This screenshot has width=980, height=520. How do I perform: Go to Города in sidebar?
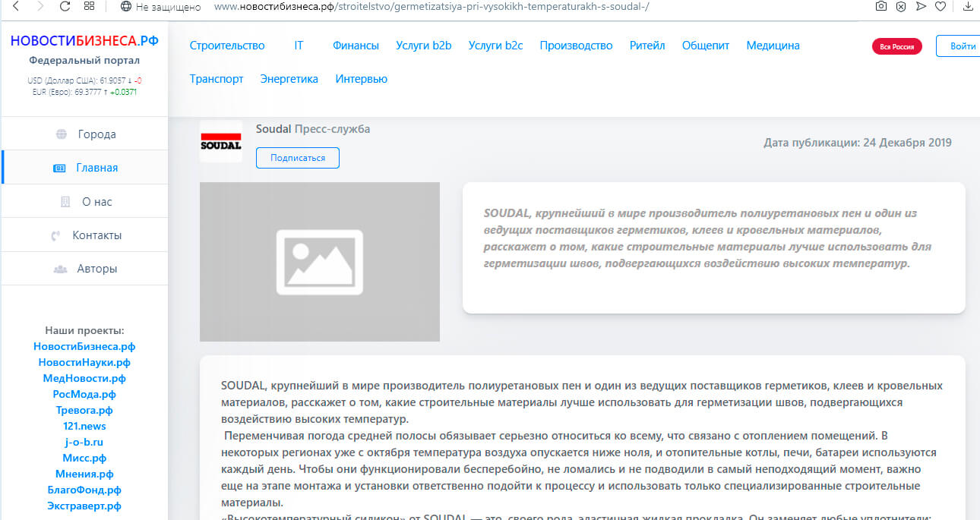[84, 134]
